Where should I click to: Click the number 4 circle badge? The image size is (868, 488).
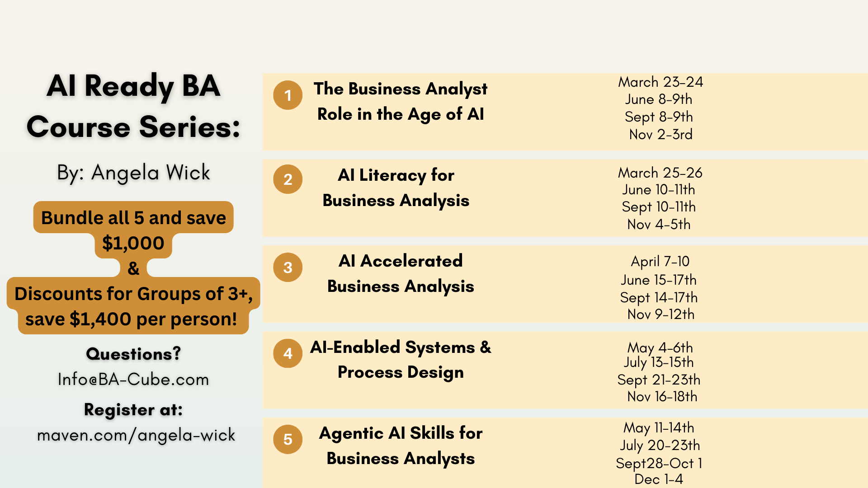[x=288, y=353]
